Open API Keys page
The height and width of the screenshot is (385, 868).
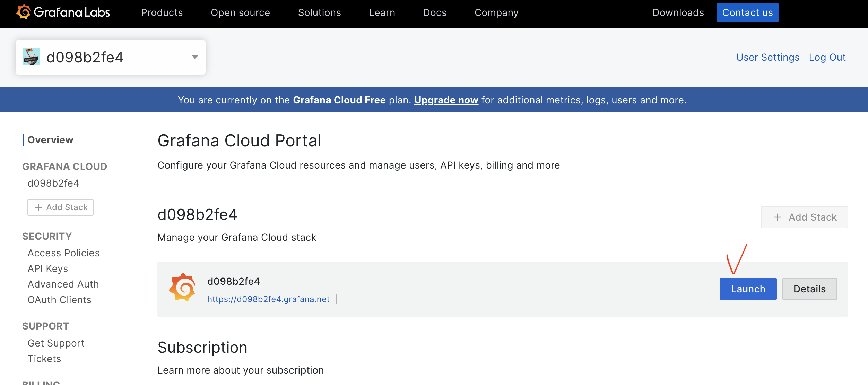click(x=47, y=268)
